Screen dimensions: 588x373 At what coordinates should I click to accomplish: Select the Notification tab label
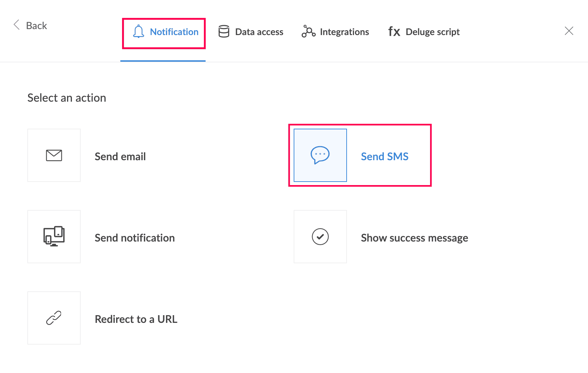point(174,32)
